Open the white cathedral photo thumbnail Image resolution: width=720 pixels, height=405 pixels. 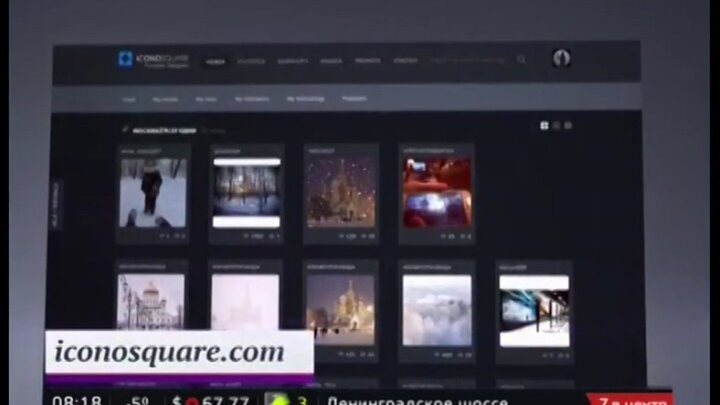coord(151,302)
